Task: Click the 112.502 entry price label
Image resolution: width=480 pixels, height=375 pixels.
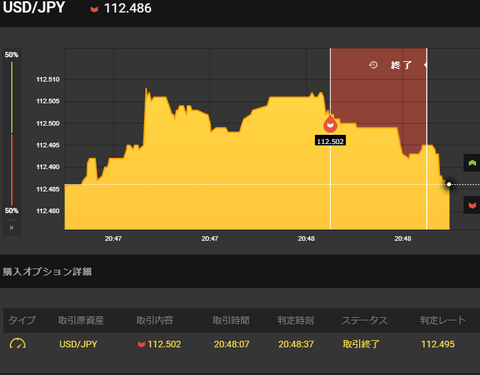Action: (330, 141)
